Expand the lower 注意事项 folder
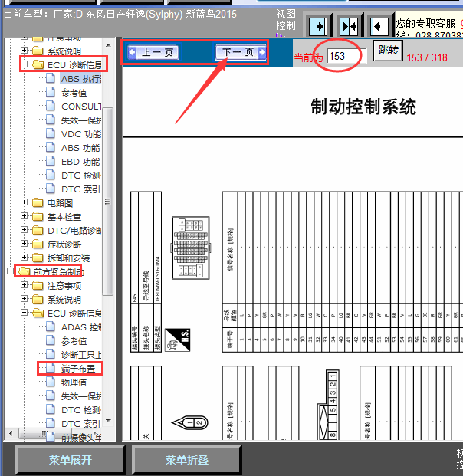Screen dimensions: 463x476 24,284
